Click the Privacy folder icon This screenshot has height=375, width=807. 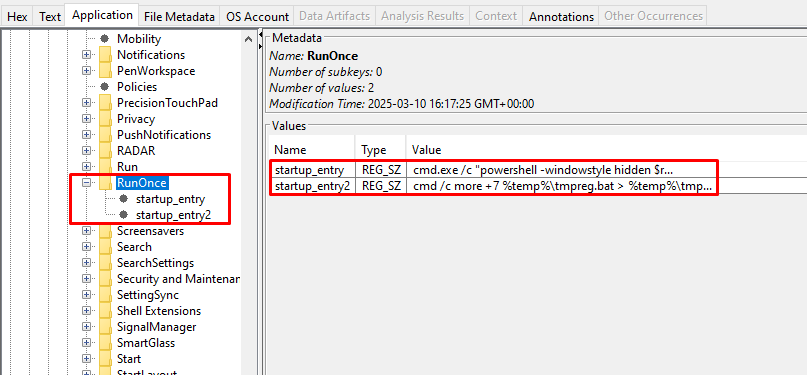(105, 119)
